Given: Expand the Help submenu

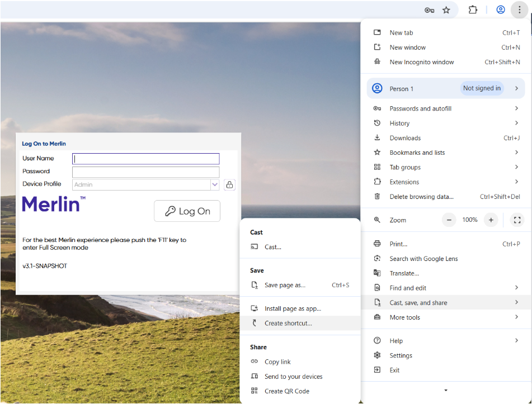Looking at the screenshot, I should point(446,341).
